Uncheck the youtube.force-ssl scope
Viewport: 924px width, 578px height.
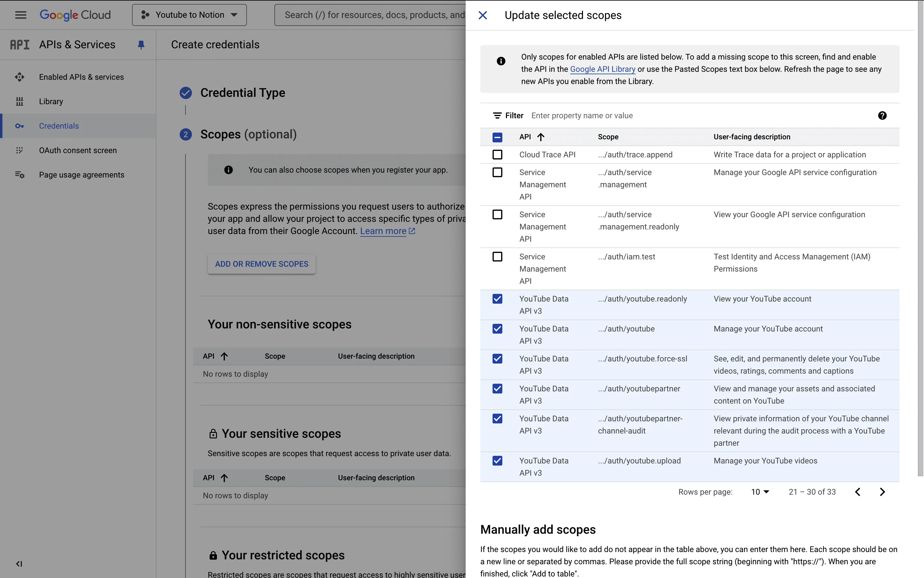[497, 359]
